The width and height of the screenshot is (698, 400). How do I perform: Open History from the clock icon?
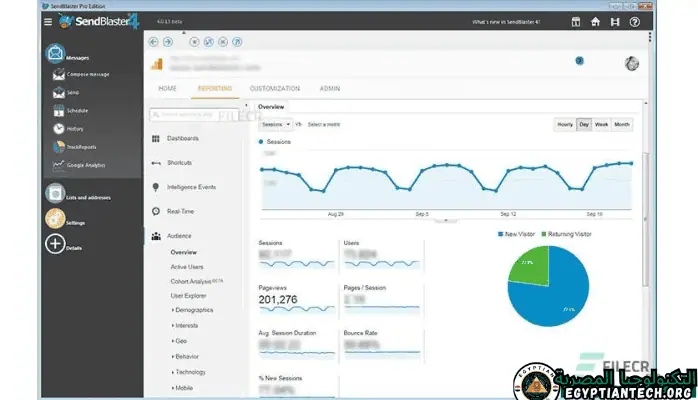pos(58,128)
